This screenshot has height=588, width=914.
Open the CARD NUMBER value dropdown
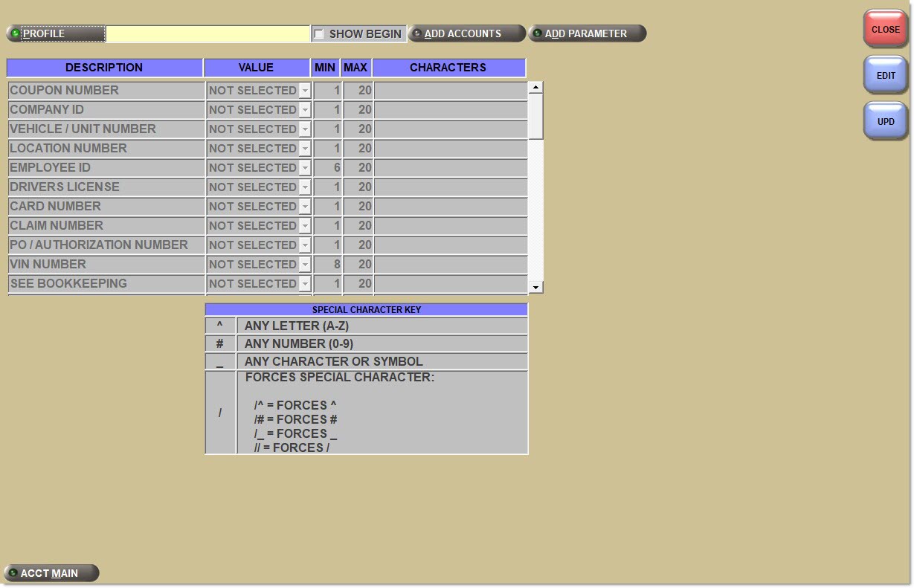pyautogui.click(x=304, y=207)
